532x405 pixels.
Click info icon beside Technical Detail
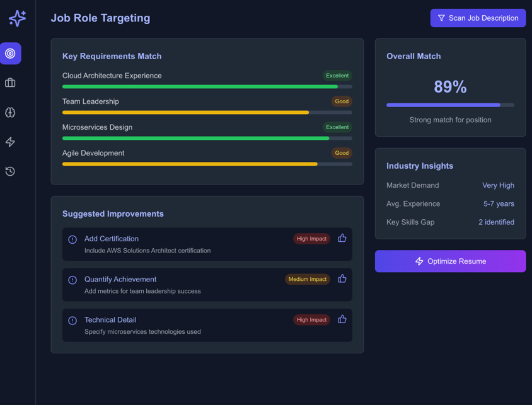click(x=72, y=321)
